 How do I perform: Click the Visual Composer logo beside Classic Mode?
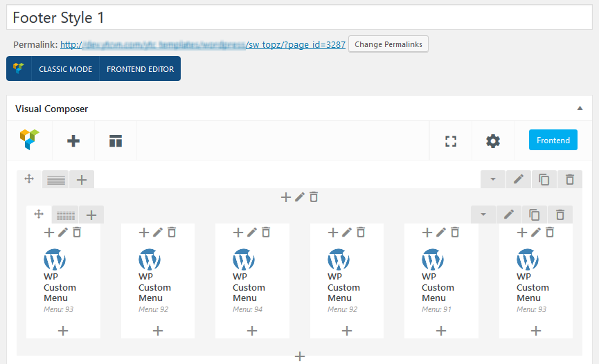click(x=18, y=69)
